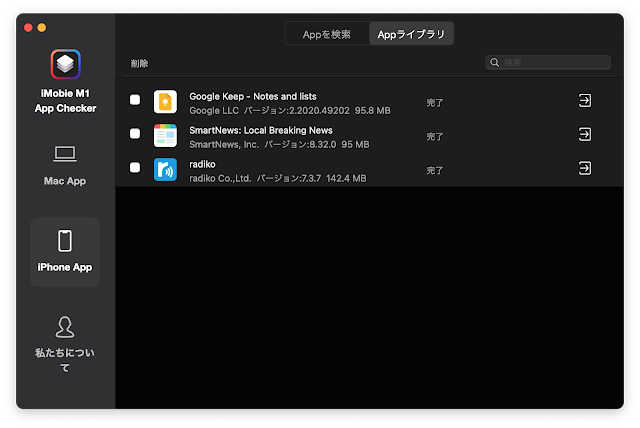Open the 私たちについて about page
The height and width of the screenshot is (428, 640).
coord(65,344)
